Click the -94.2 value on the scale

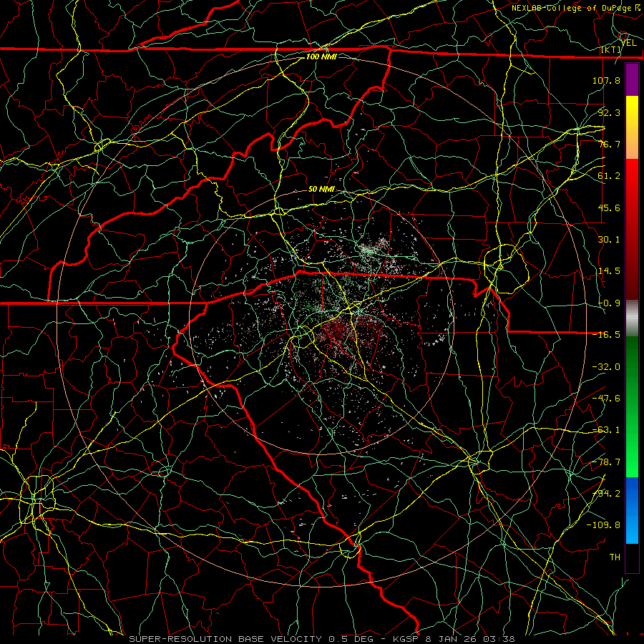[606, 494]
